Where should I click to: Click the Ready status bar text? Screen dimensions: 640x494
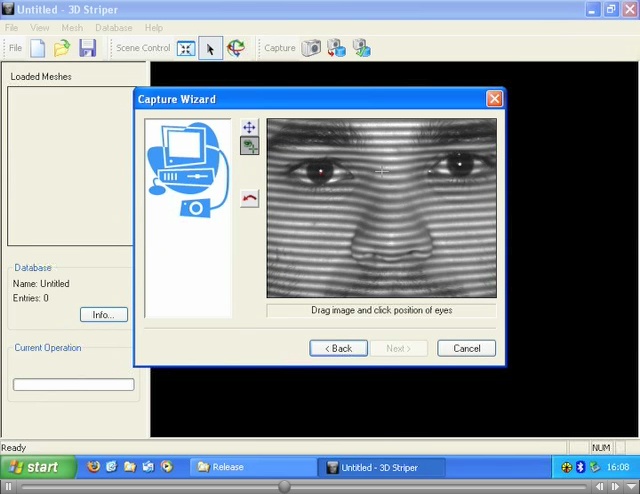pos(13,448)
